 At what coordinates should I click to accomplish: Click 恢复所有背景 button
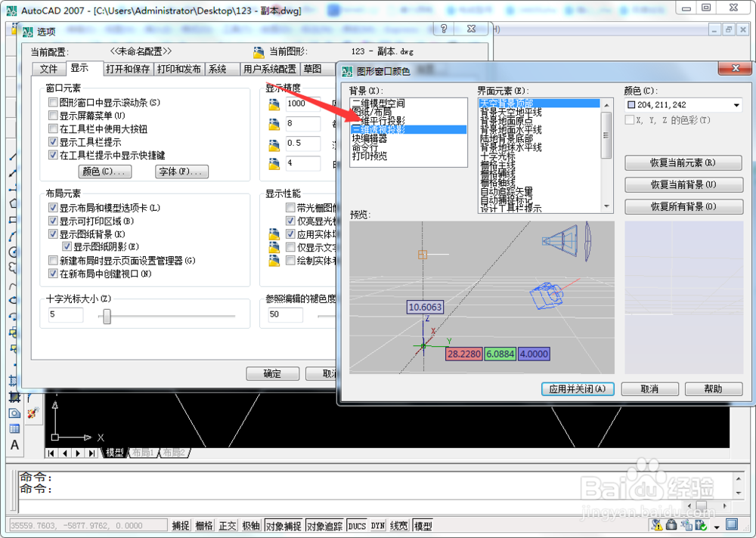(683, 207)
